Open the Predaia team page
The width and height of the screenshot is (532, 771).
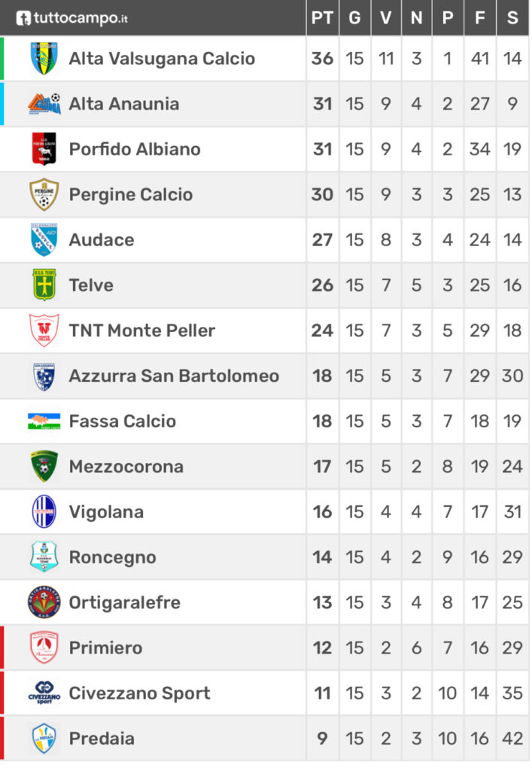pos(102,739)
